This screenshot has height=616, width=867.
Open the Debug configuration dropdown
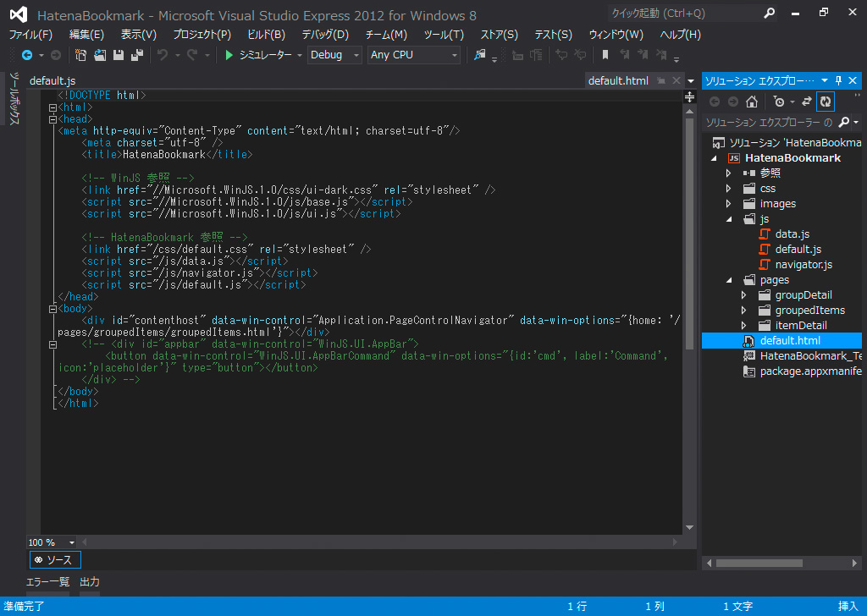tap(334, 55)
